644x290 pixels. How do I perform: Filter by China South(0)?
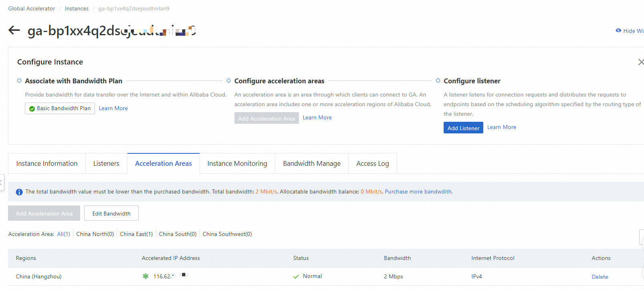[178, 234]
